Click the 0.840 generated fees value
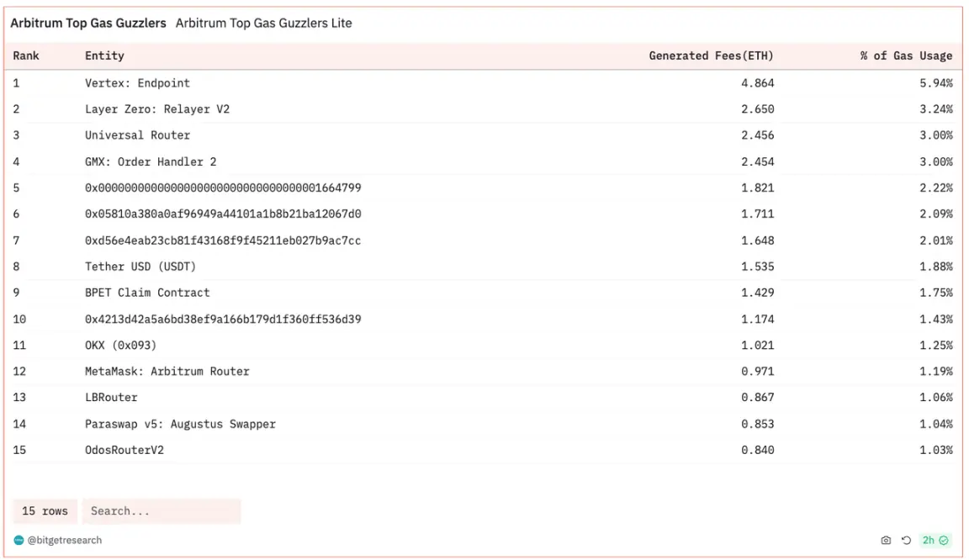969x560 pixels. 758,450
